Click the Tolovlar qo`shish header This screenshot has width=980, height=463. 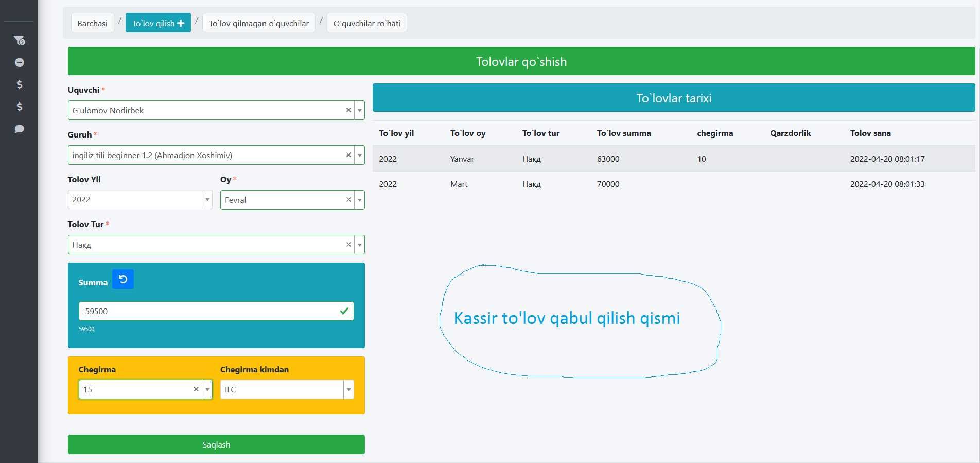(521, 61)
